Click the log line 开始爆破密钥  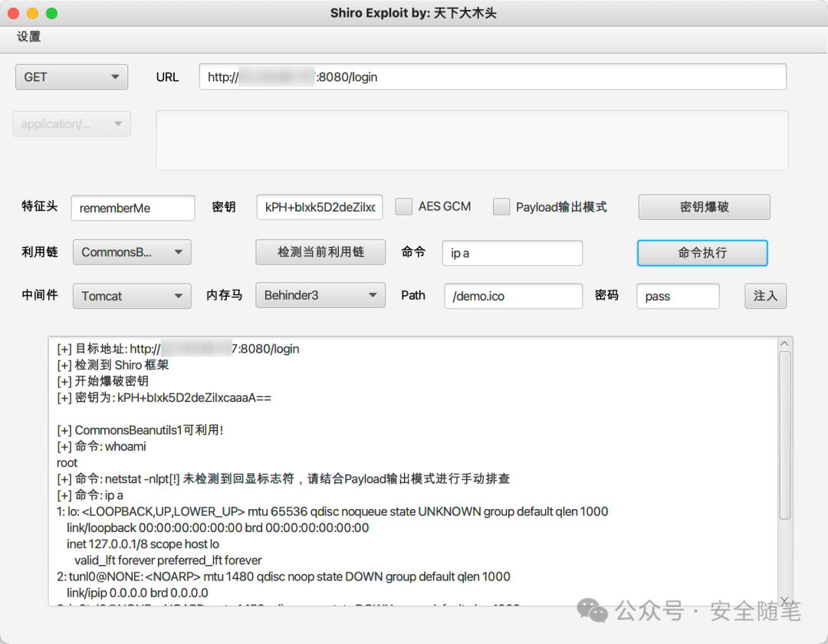pos(103,381)
